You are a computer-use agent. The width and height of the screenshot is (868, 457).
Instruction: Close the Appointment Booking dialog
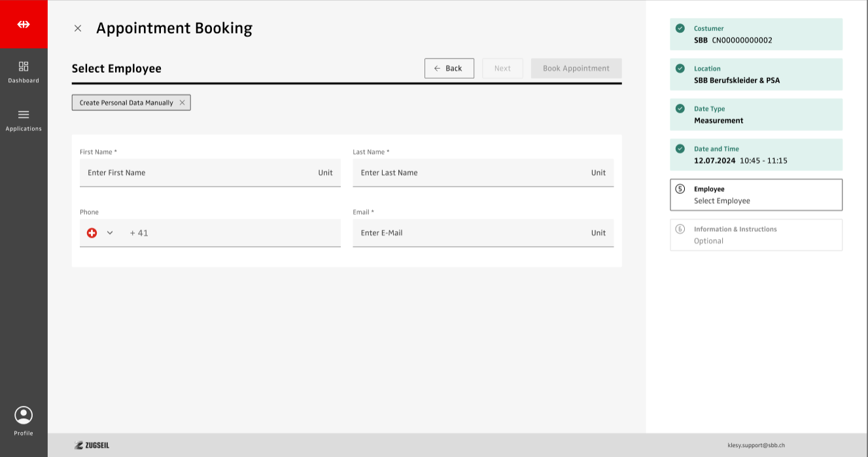78,28
